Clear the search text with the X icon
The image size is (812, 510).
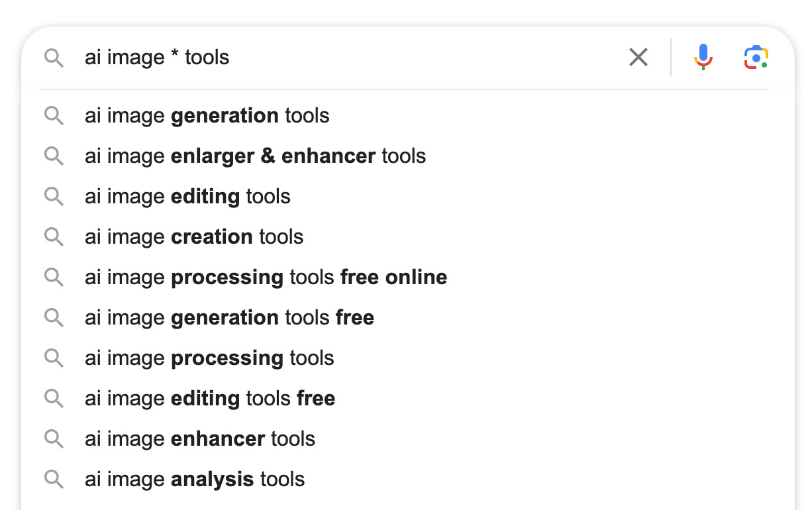tap(638, 57)
